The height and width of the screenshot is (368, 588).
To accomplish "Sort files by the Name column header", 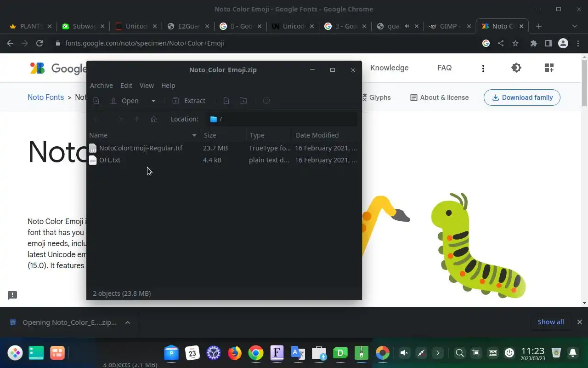I will [143, 135].
